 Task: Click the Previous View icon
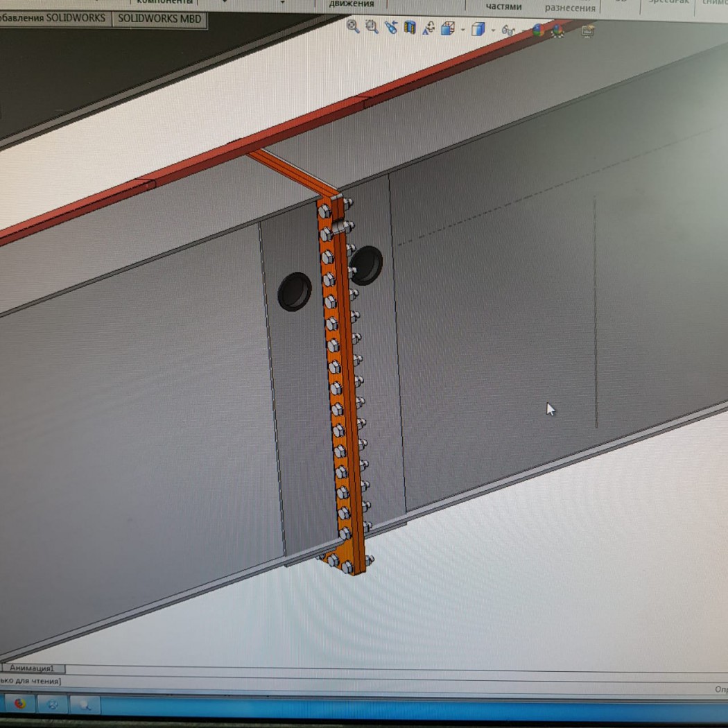point(391,28)
